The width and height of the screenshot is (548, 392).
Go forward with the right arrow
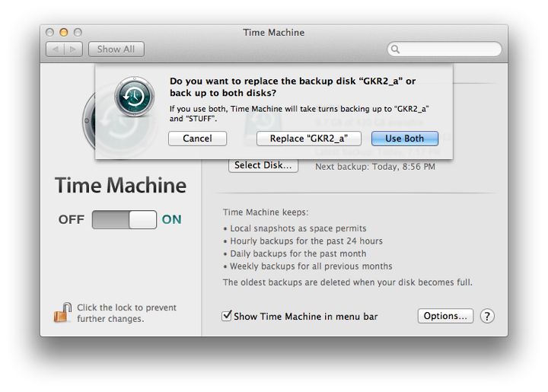[73, 49]
